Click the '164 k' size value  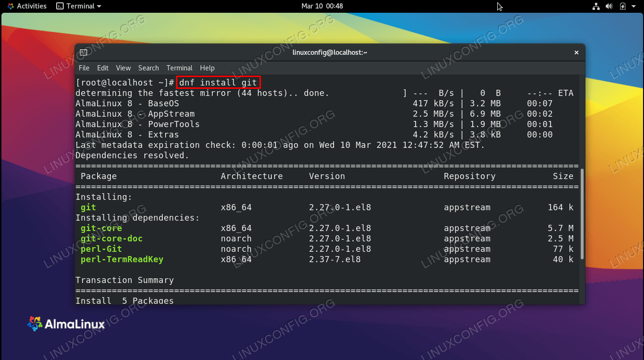[x=561, y=207]
